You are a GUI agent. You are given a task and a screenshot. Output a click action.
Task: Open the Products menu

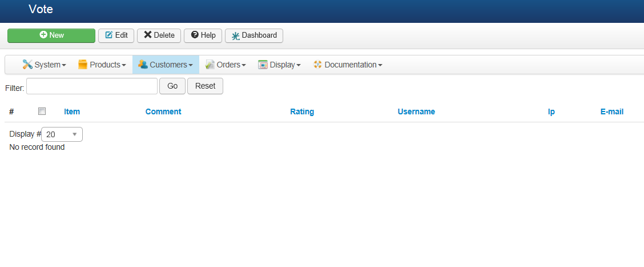pos(102,65)
